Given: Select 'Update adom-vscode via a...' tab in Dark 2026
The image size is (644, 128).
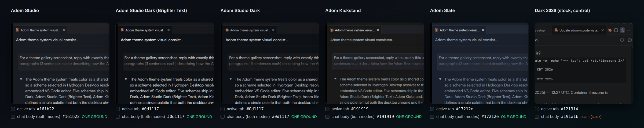Looking at the screenshot, I should [579, 30].
